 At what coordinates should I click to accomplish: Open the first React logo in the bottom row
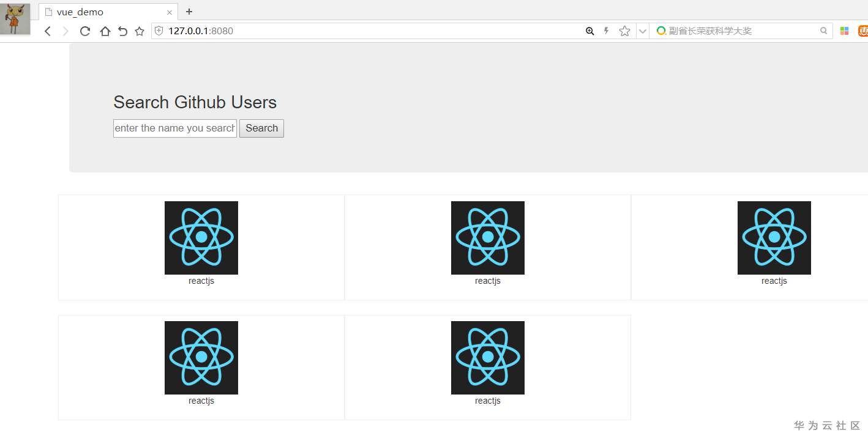point(201,358)
